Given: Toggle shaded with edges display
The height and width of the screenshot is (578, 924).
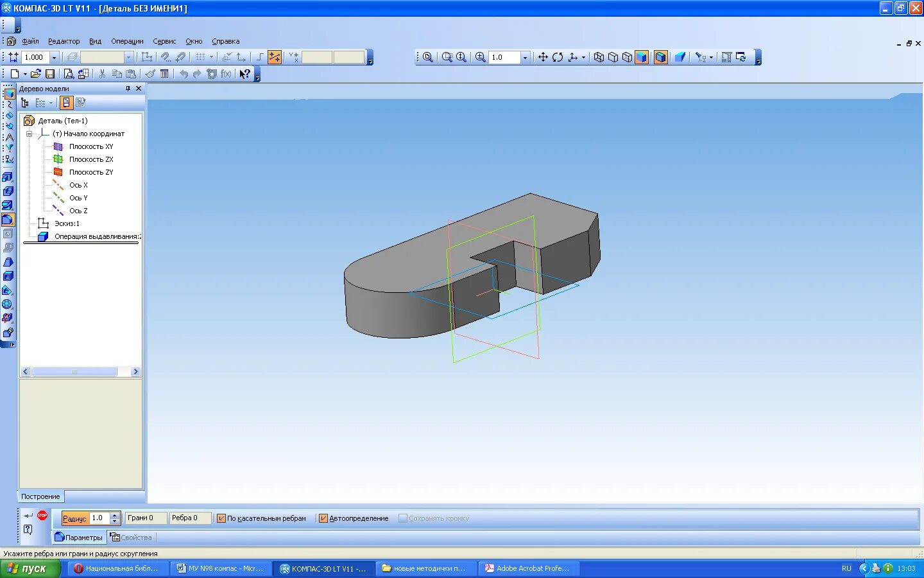Looking at the screenshot, I should click(660, 57).
